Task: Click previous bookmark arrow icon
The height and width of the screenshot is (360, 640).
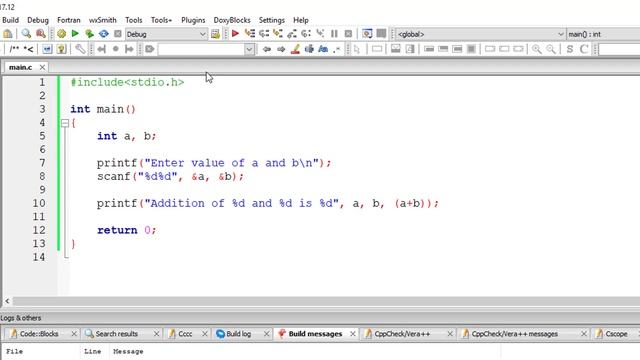Action: pyautogui.click(x=102, y=49)
